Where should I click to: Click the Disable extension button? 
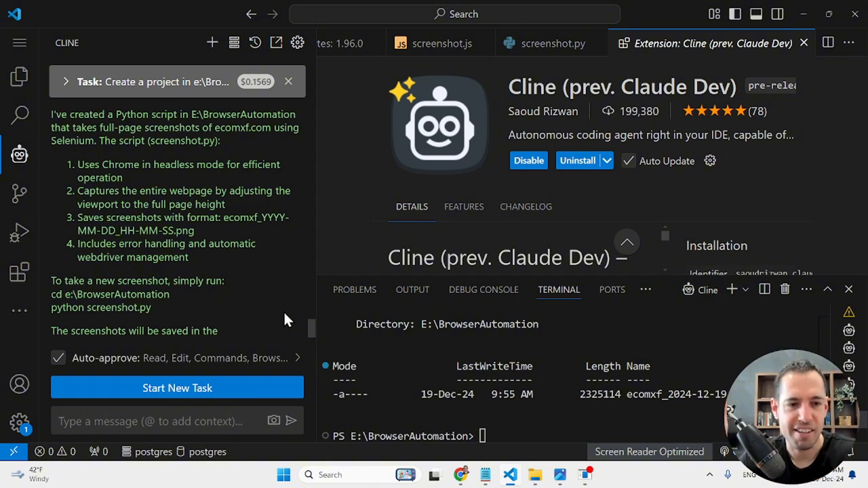pyautogui.click(x=528, y=161)
